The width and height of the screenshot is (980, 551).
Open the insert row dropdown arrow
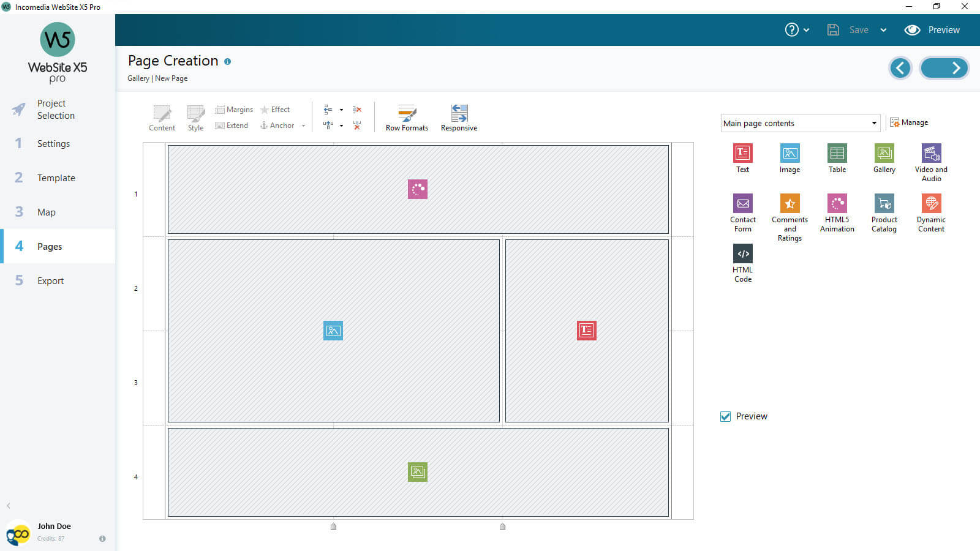click(341, 110)
